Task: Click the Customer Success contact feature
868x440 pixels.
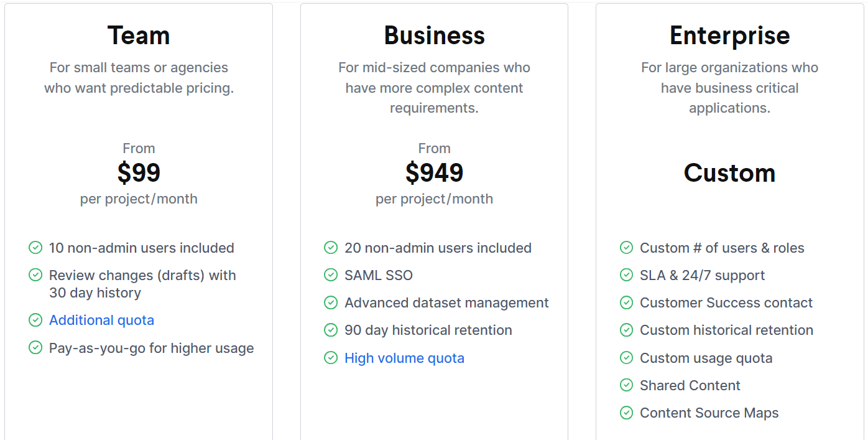Action: point(726,302)
